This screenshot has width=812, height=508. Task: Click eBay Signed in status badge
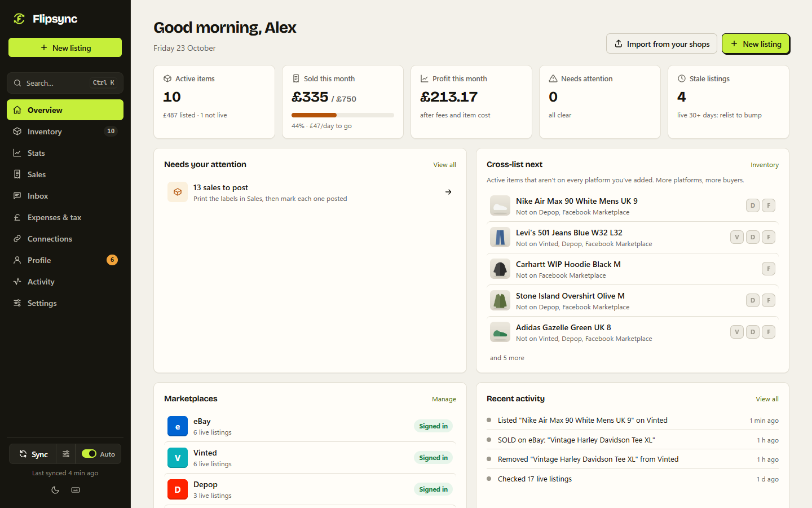pyautogui.click(x=433, y=426)
